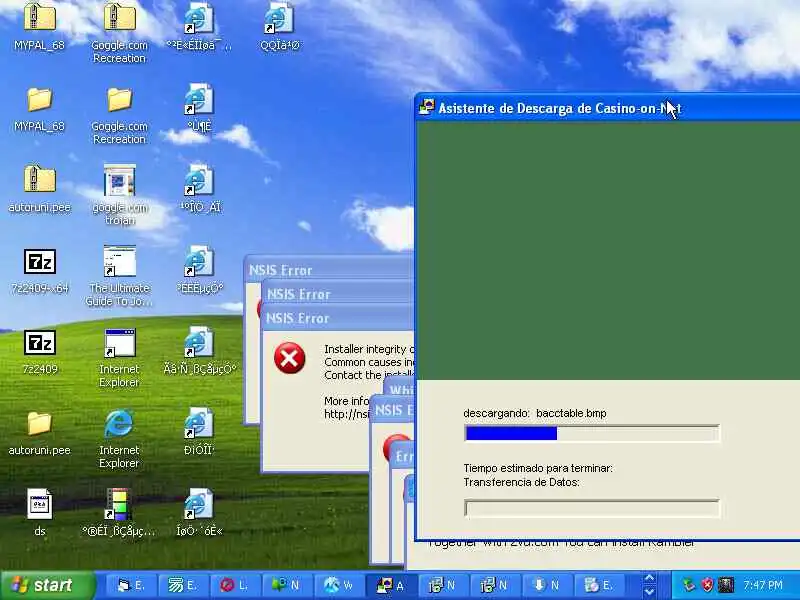Click red X error icon in NSIS Error dialog
The height and width of the screenshot is (600, 800).
289,358
